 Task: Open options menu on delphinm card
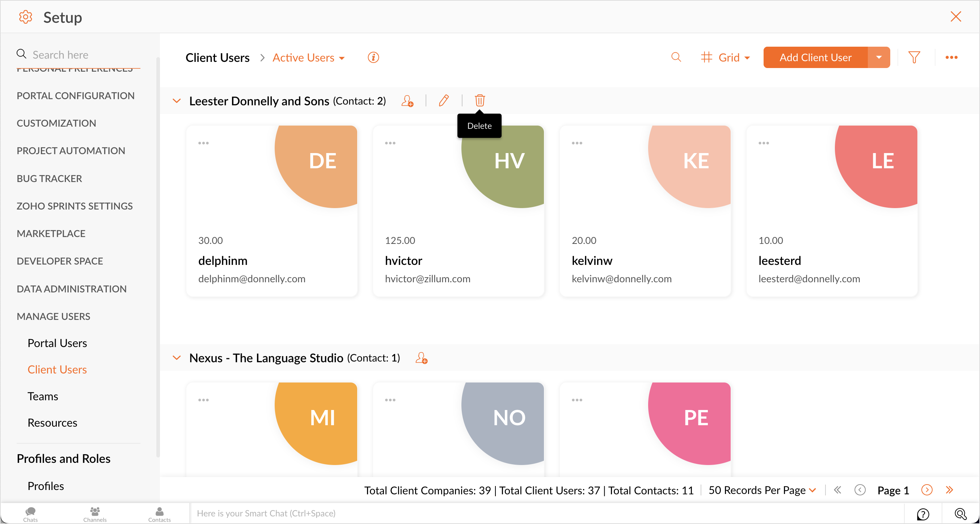[x=203, y=143]
